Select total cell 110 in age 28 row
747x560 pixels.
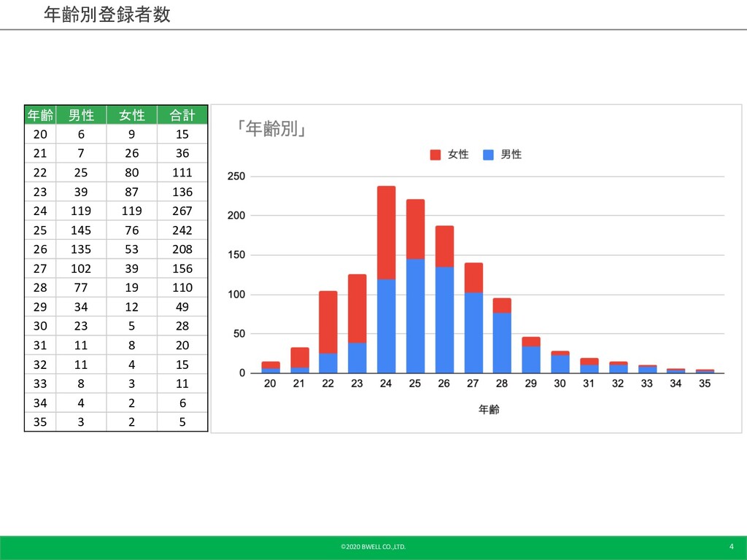point(182,287)
